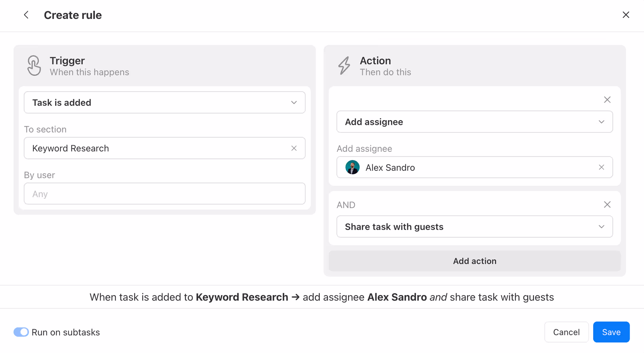Viewport: 644px width, 353px height.
Task: Remove the Share task with guests action
Action: pyautogui.click(x=607, y=205)
